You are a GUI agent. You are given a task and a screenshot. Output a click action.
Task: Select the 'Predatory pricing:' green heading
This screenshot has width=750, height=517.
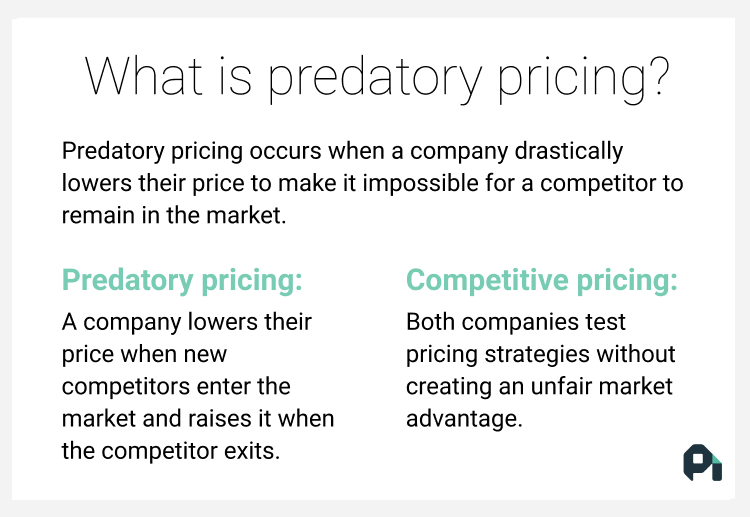[182, 281]
